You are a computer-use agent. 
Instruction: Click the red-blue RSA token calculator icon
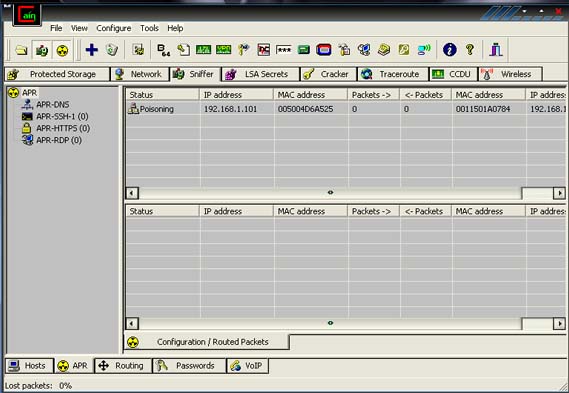click(324, 50)
